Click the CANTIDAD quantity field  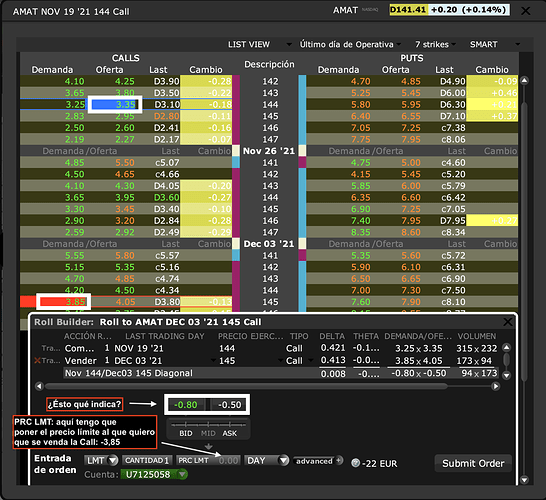pos(147,460)
